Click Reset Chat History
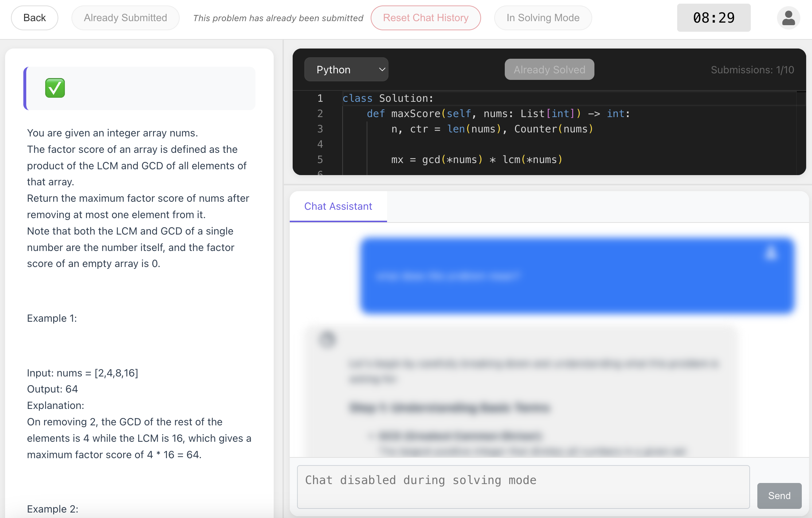Viewport: 812px width, 518px height. [425, 18]
